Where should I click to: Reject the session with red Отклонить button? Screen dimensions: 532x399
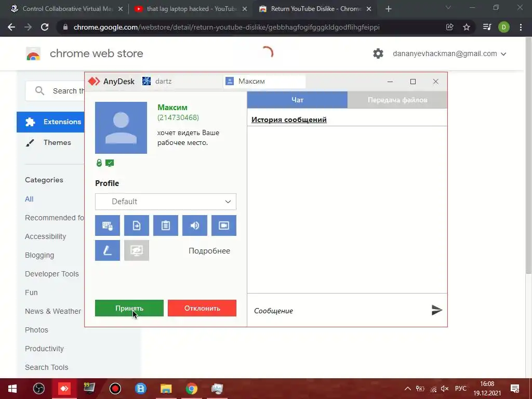coord(202,308)
